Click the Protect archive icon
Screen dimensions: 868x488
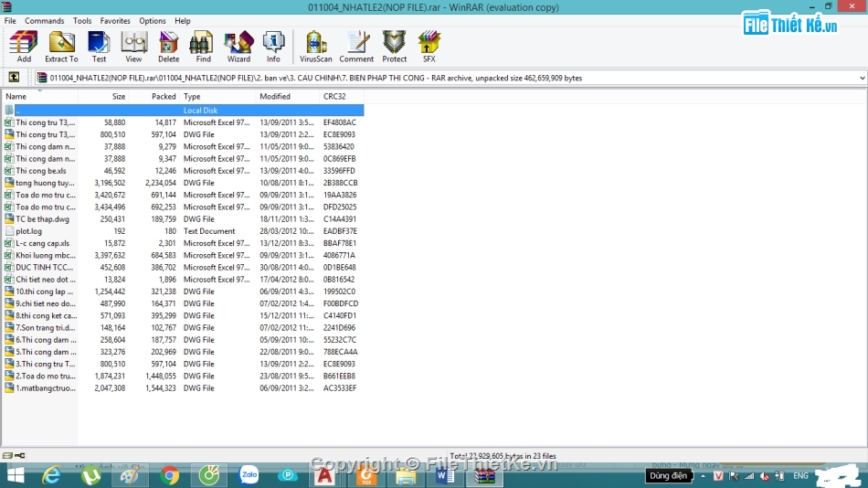click(394, 47)
